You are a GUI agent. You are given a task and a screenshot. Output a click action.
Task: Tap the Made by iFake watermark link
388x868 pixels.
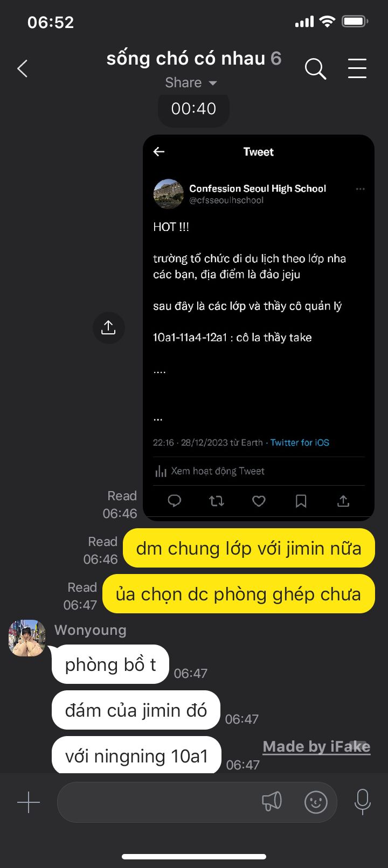pos(316,746)
